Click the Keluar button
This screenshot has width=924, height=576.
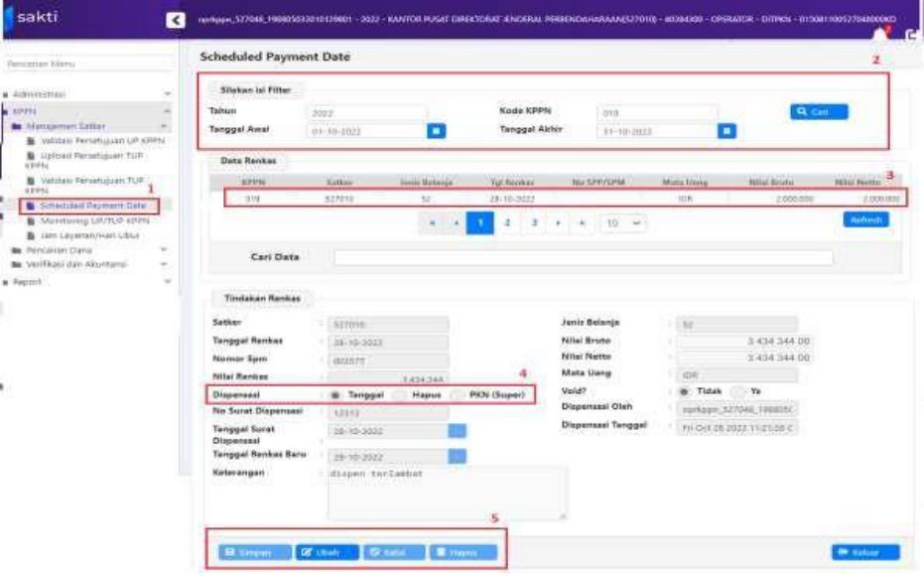865,552
